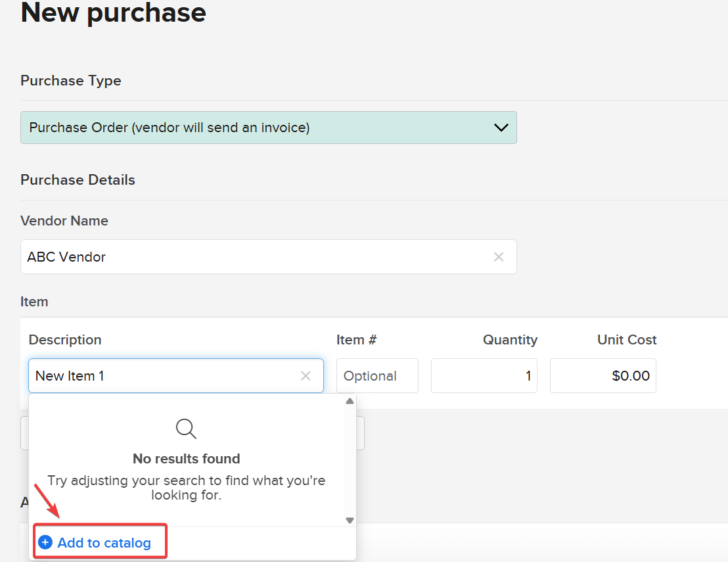
Task: Clear the Description field using its X icon
Action: tap(306, 376)
